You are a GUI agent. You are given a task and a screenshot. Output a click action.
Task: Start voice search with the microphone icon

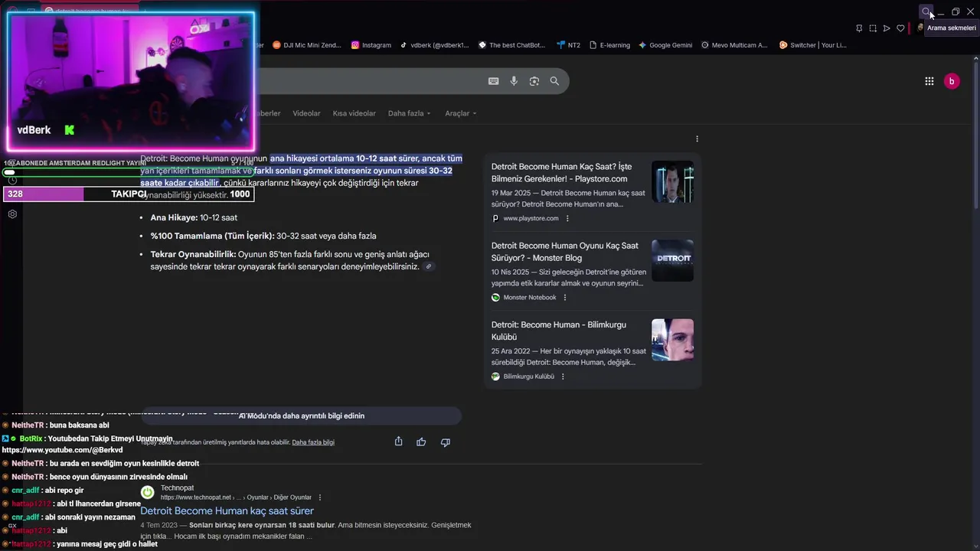click(x=514, y=81)
